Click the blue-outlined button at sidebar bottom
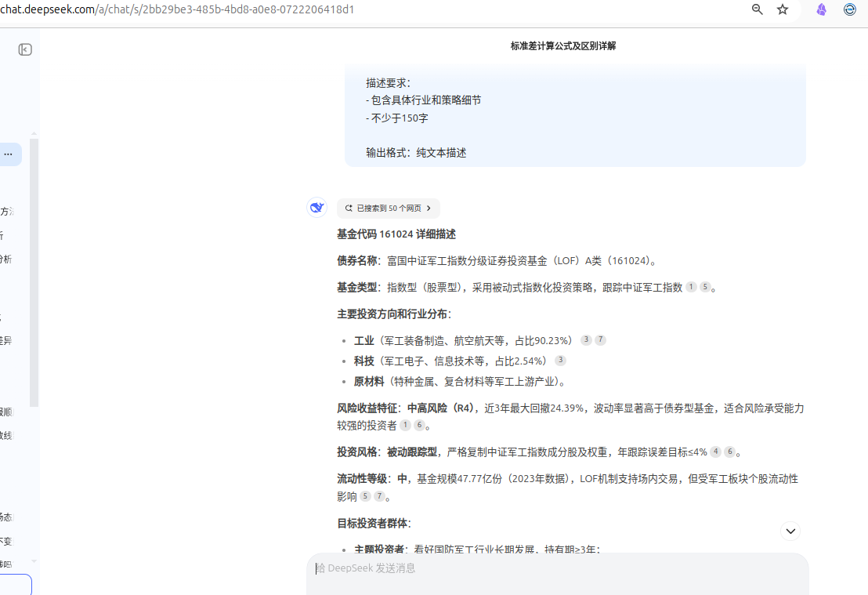Screen dimensions: 868x595 click(16, 585)
